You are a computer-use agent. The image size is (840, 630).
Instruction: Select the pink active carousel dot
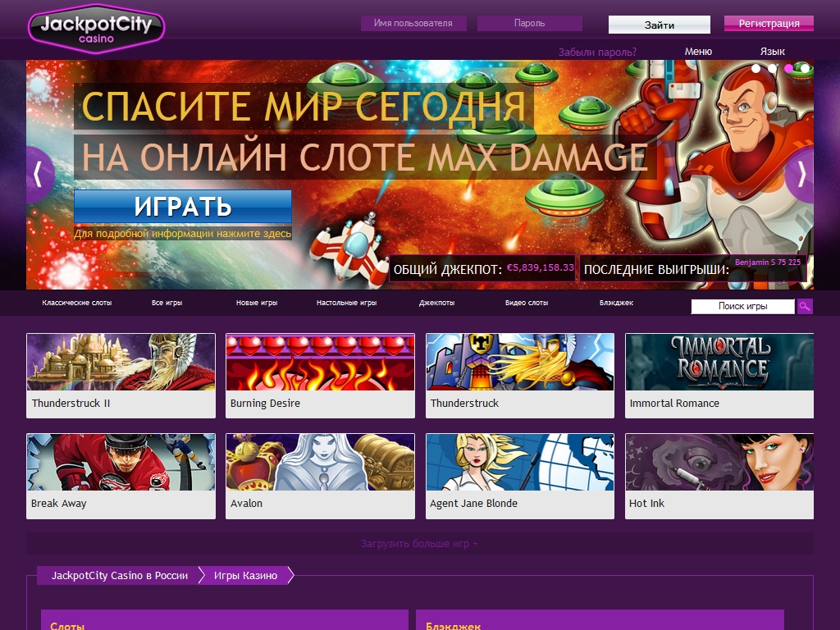[789, 69]
